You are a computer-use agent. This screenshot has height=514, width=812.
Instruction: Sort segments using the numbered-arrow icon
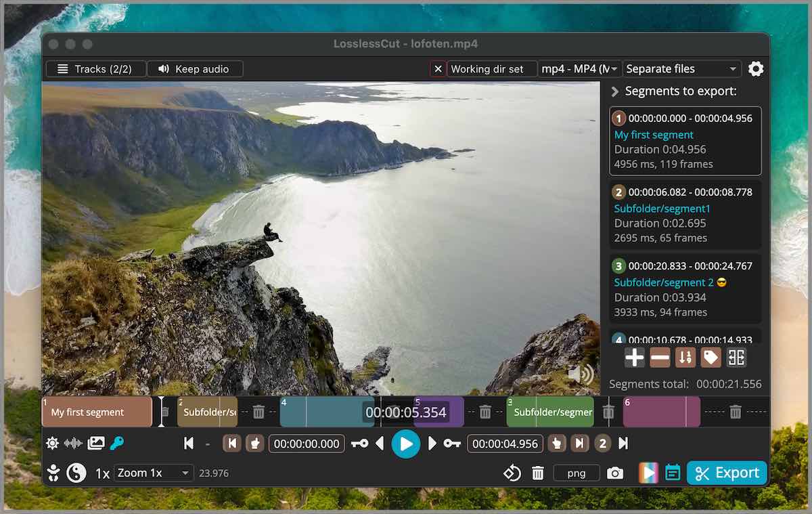685,357
